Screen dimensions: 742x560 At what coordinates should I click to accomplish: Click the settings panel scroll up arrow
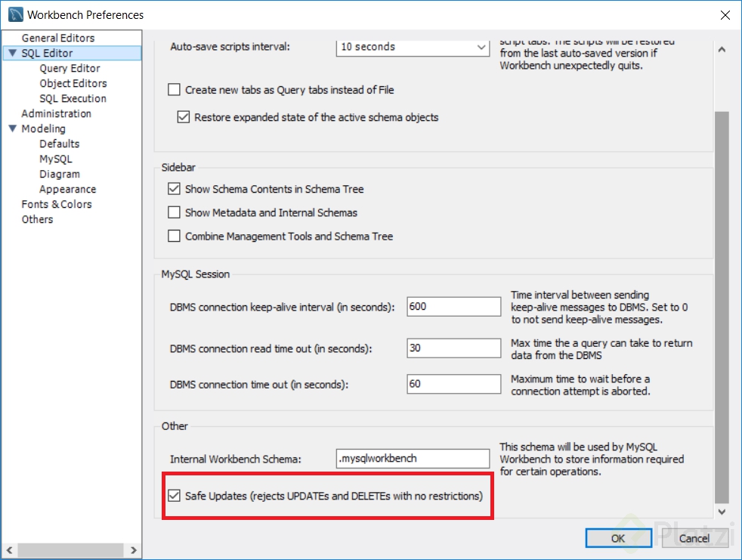(722, 49)
